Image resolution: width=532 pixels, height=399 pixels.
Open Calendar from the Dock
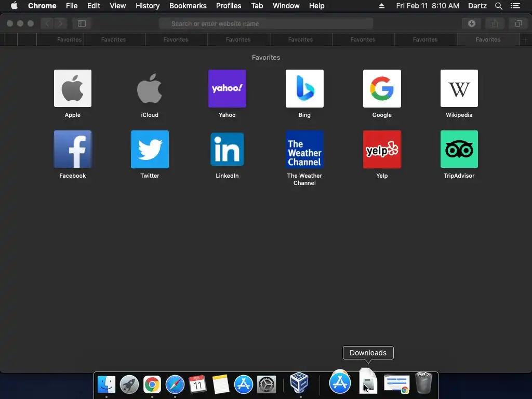click(x=197, y=384)
